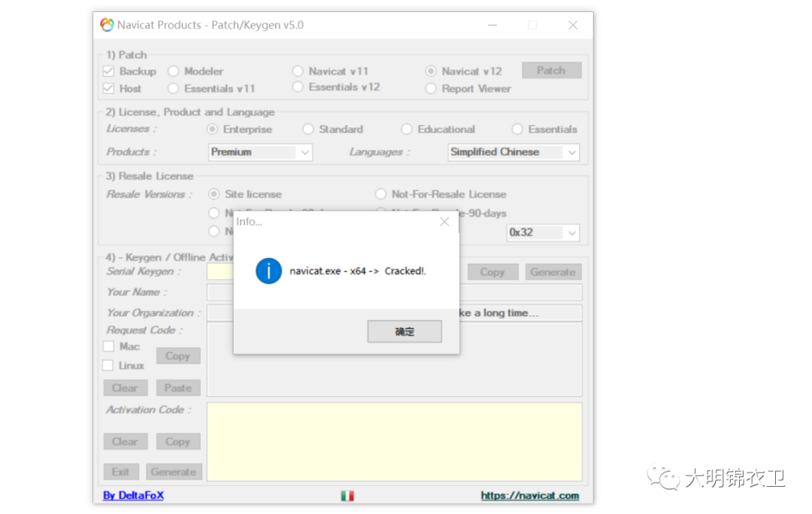Toggle the Mac checkbox
This screenshot has height=514, width=812.
click(108, 346)
